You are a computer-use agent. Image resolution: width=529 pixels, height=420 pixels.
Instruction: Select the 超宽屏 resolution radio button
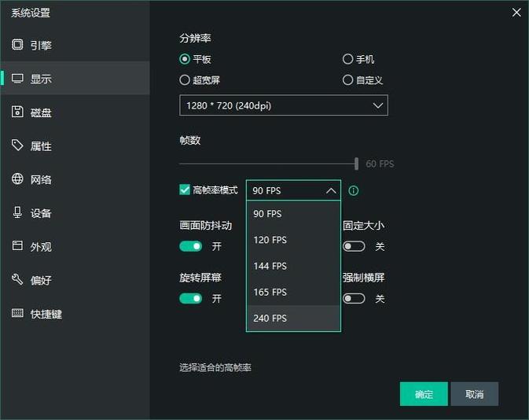[x=185, y=80]
